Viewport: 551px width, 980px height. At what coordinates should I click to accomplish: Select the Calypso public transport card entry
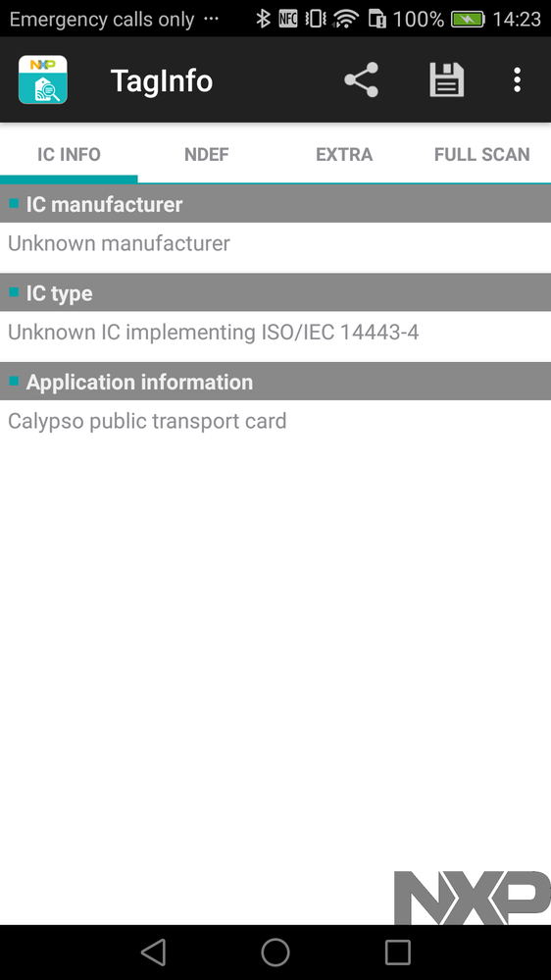tap(147, 421)
